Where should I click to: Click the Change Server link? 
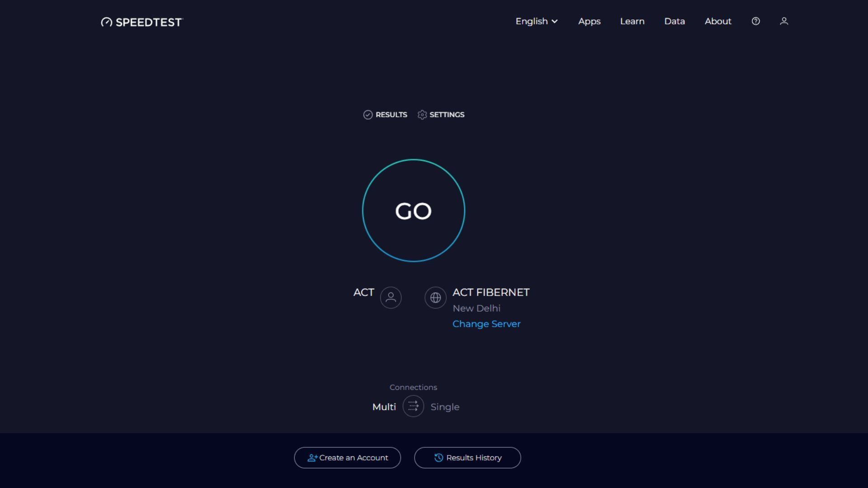(486, 324)
